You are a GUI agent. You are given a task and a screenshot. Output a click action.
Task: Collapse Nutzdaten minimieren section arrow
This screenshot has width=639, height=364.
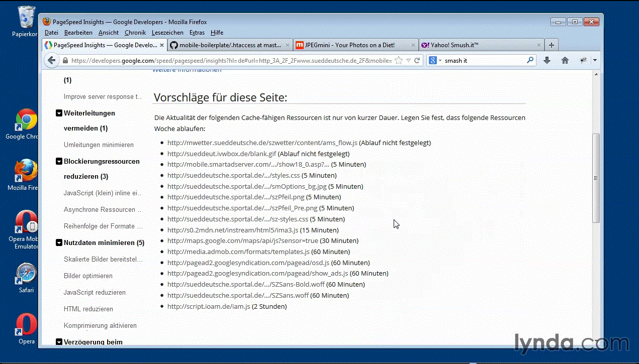point(59,243)
